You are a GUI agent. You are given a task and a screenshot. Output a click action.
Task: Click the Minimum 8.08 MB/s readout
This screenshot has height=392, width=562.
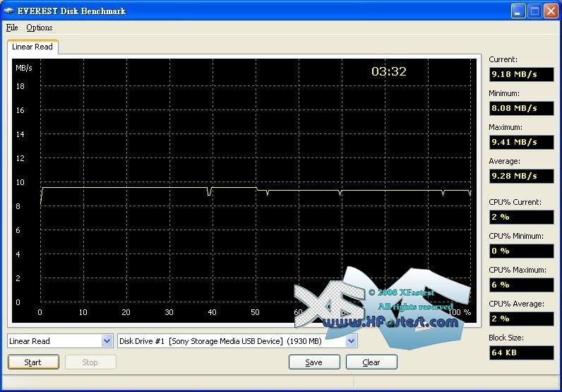(521, 108)
